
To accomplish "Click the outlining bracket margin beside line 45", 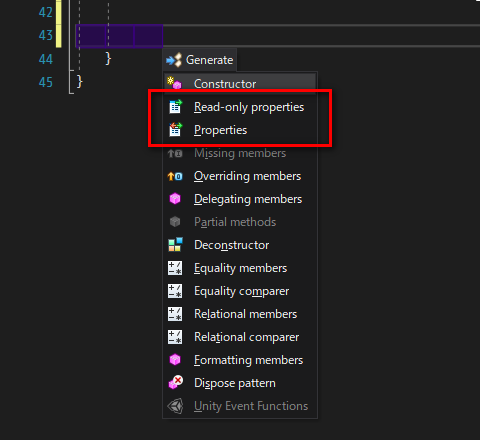I will pos(71,82).
